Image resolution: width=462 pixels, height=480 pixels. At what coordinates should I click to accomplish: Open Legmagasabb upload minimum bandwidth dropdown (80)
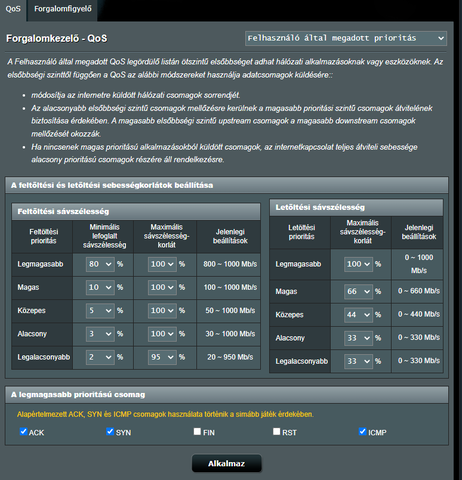click(x=100, y=264)
